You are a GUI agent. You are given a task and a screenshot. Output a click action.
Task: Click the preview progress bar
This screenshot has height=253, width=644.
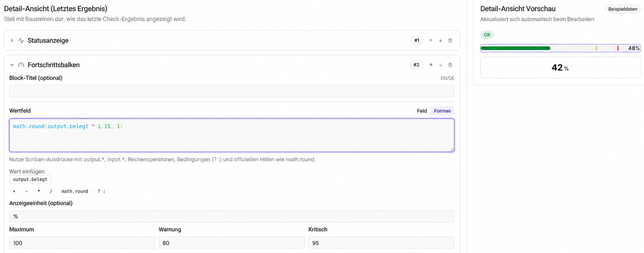click(560, 48)
